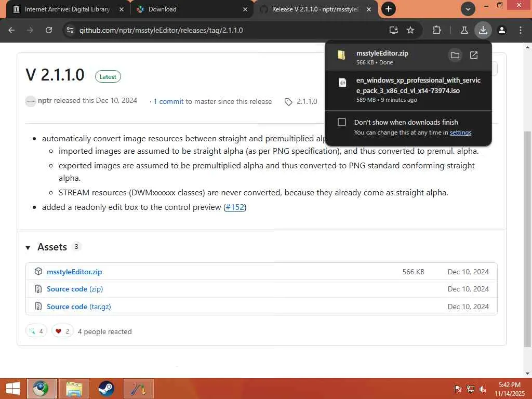Open the site information icon in address bar

click(70, 30)
